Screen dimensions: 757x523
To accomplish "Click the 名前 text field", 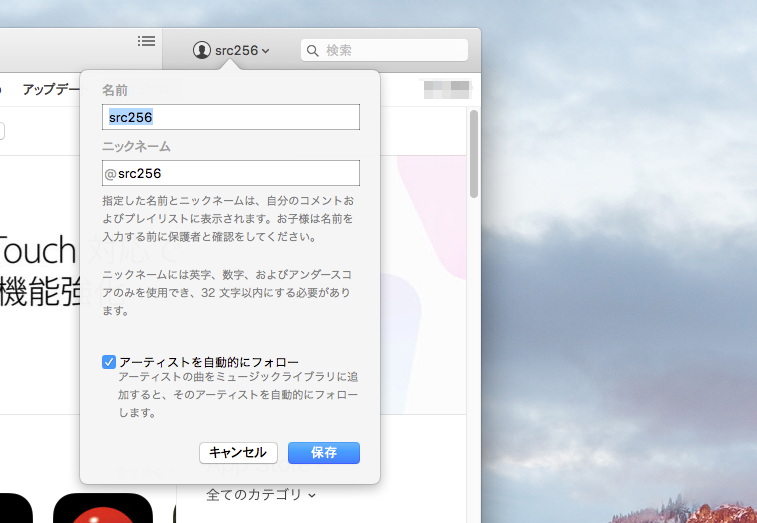I will pos(231,117).
